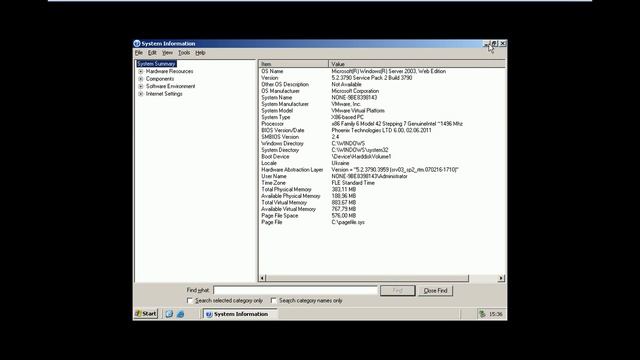The width and height of the screenshot is (640, 360).
Task: Select the User Name row
Action: pos(382,176)
